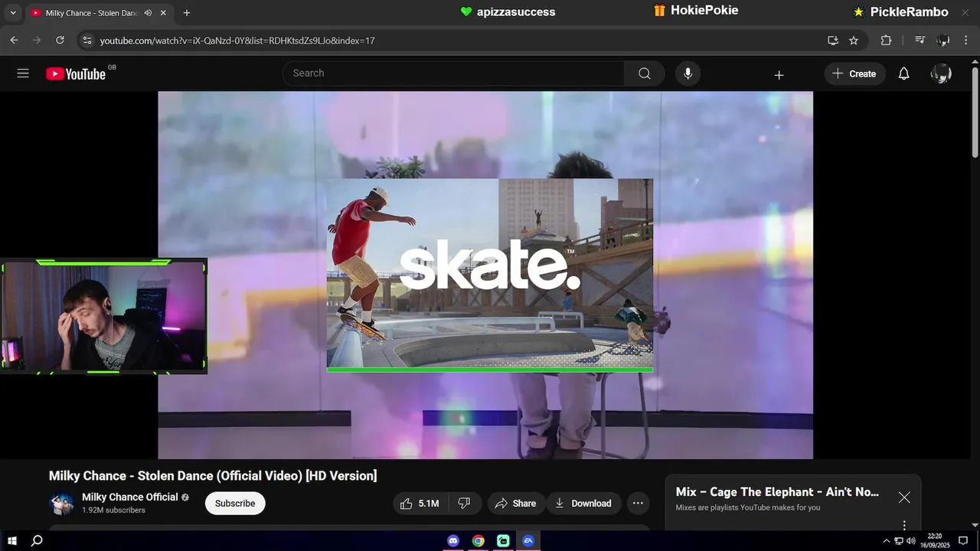Open a new browser tab

187,13
